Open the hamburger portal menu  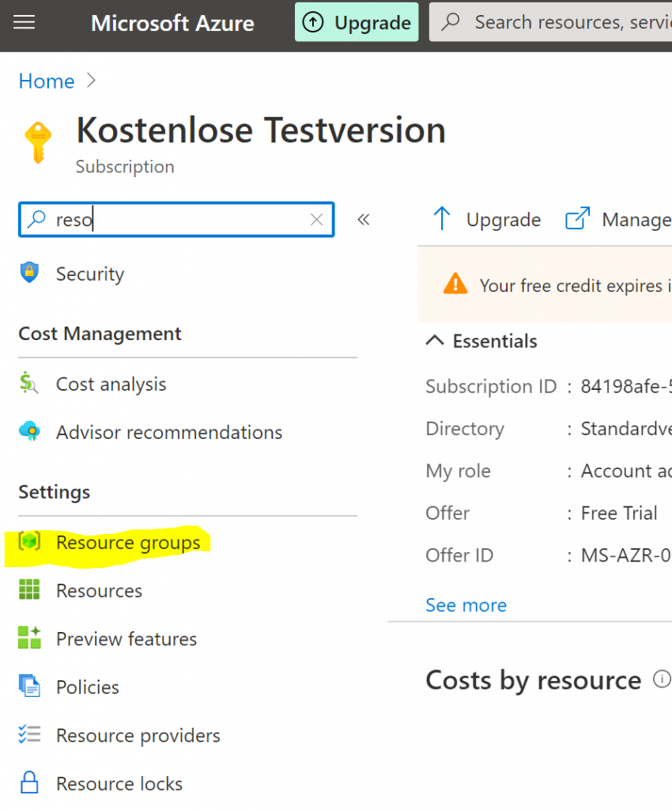pos(25,22)
